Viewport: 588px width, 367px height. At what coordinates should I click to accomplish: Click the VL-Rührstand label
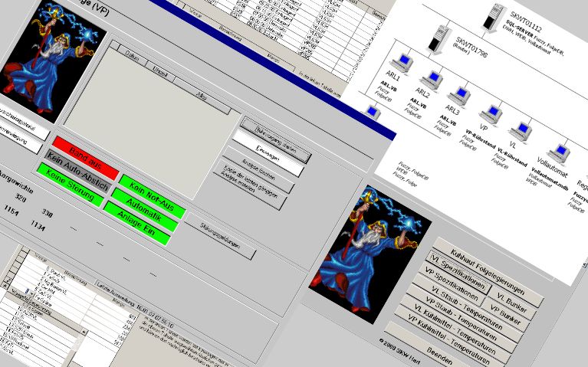coord(511,159)
